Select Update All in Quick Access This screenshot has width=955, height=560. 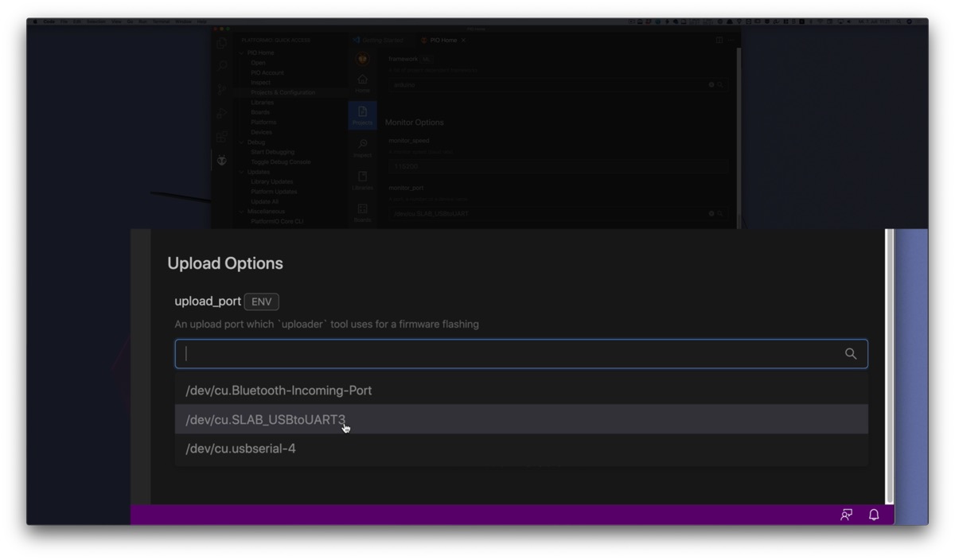[265, 201]
